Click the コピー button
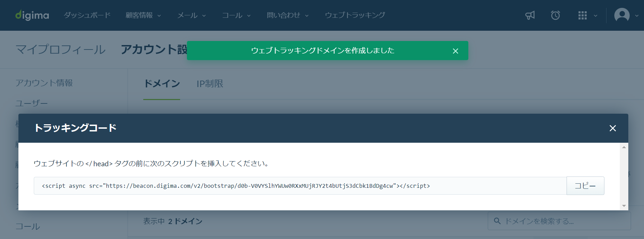The width and height of the screenshot is (644, 239). coord(585,186)
